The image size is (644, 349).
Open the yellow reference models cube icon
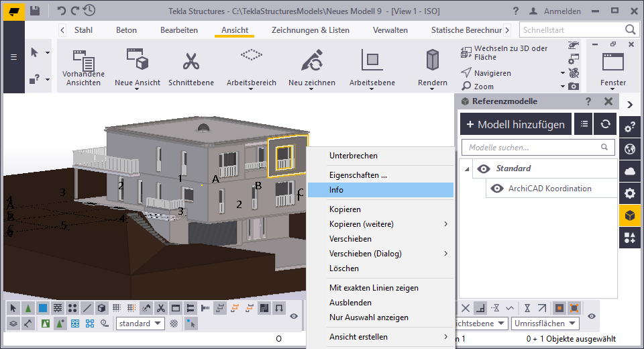coord(630,215)
